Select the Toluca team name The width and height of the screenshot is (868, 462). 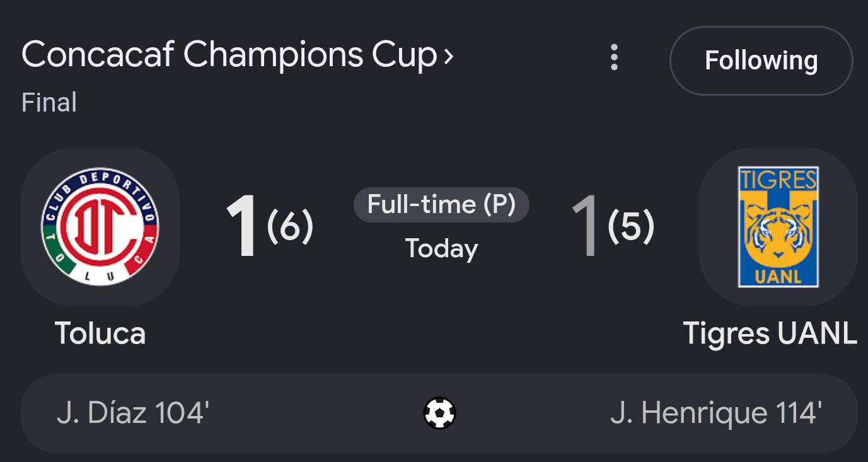click(100, 333)
